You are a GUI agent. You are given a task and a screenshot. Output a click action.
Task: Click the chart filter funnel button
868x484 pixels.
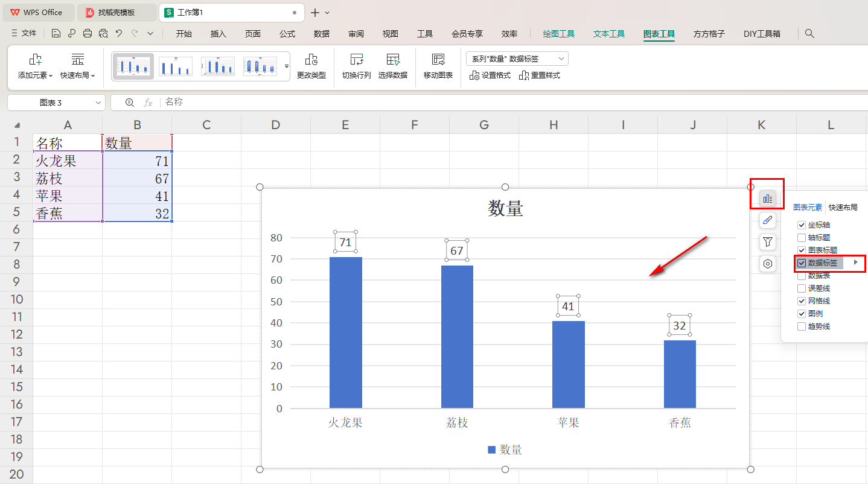[768, 242]
